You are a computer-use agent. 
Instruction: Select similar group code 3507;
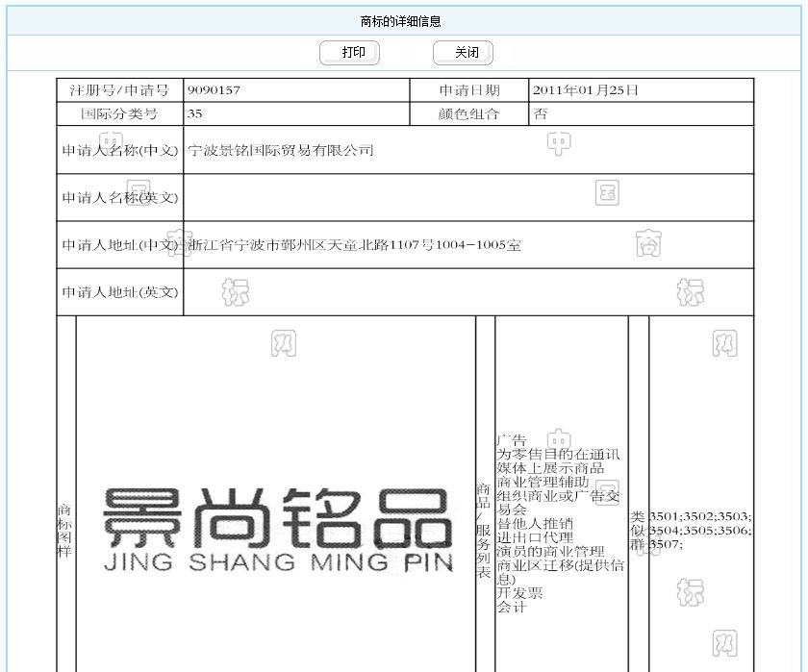pyautogui.click(x=666, y=544)
